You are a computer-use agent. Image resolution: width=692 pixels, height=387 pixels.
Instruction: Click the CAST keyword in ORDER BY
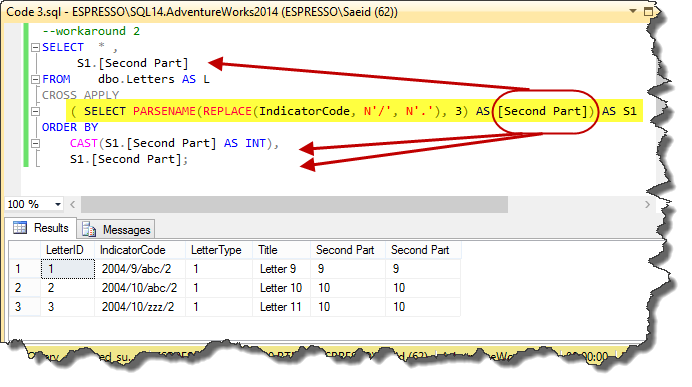pyautogui.click(x=83, y=143)
